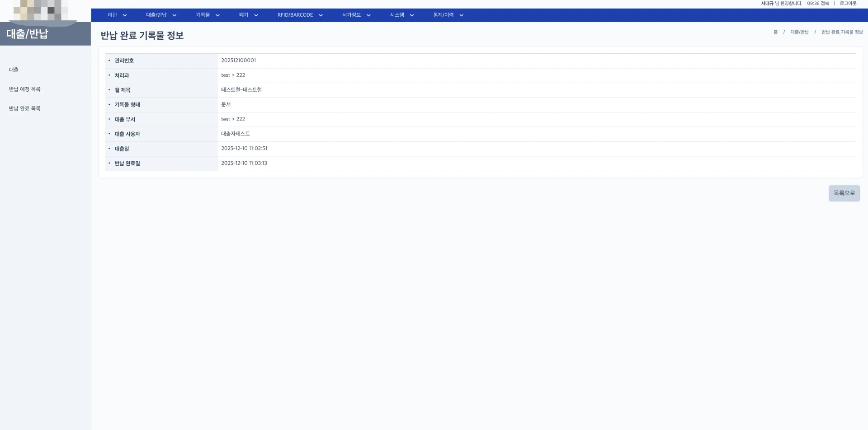This screenshot has width=868, height=430.
Task: Click the 대출/반납 breadcrumb link
Action: [x=799, y=32]
